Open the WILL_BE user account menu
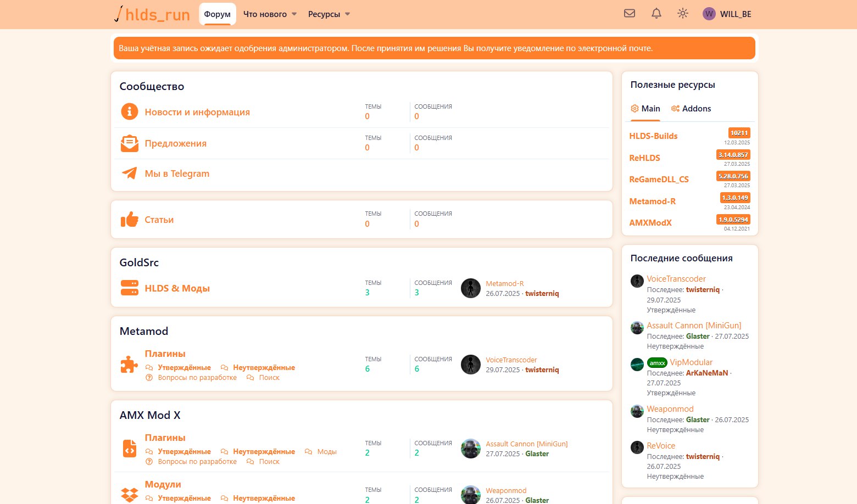 [x=727, y=14]
